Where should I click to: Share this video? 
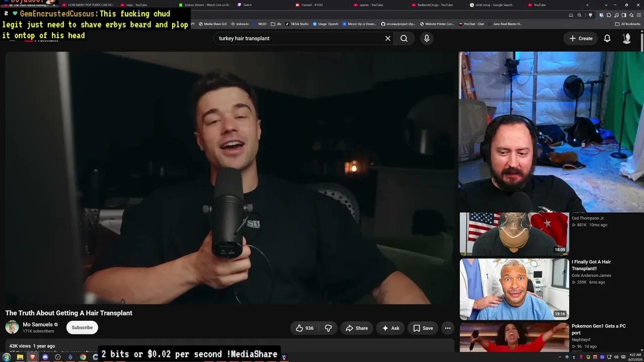point(357,328)
